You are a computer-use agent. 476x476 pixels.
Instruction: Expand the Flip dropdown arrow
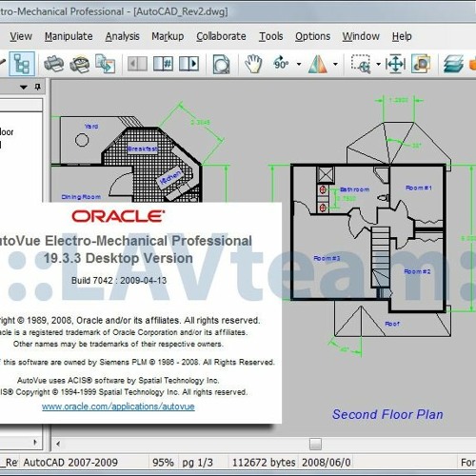335,64
